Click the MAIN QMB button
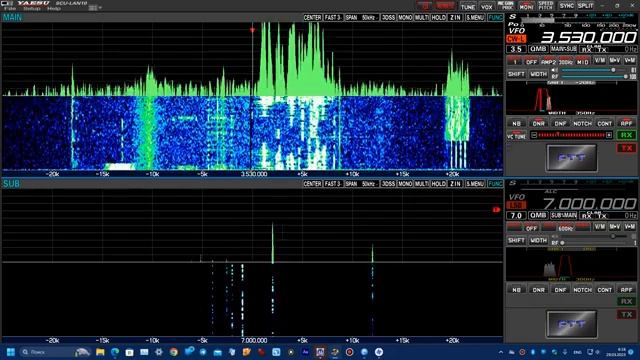This screenshot has width=640, height=360. (x=538, y=49)
